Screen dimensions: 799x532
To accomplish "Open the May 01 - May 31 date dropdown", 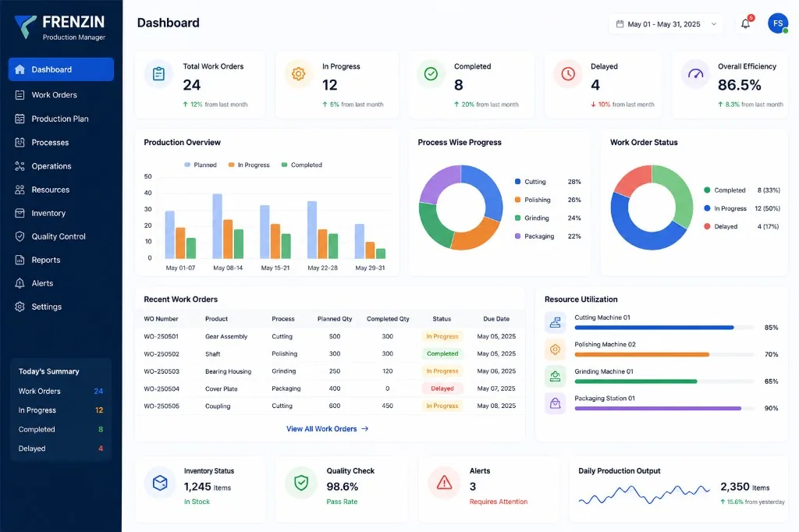I will pos(666,24).
